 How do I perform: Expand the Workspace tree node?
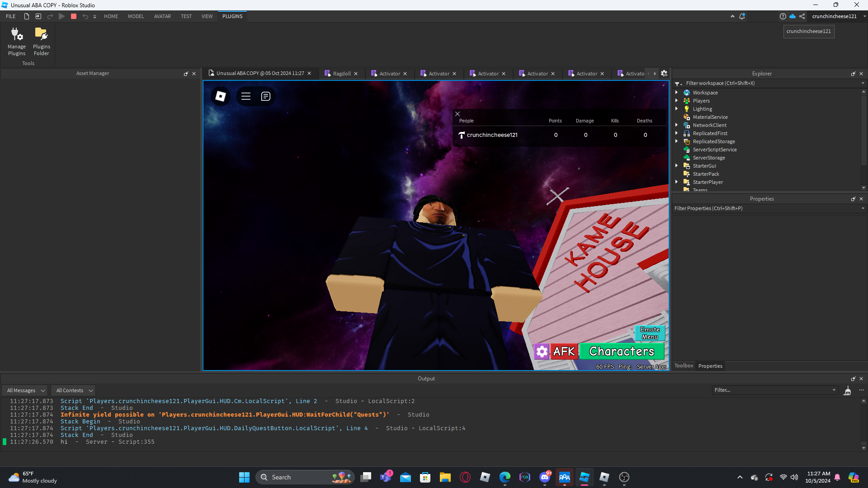(677, 92)
